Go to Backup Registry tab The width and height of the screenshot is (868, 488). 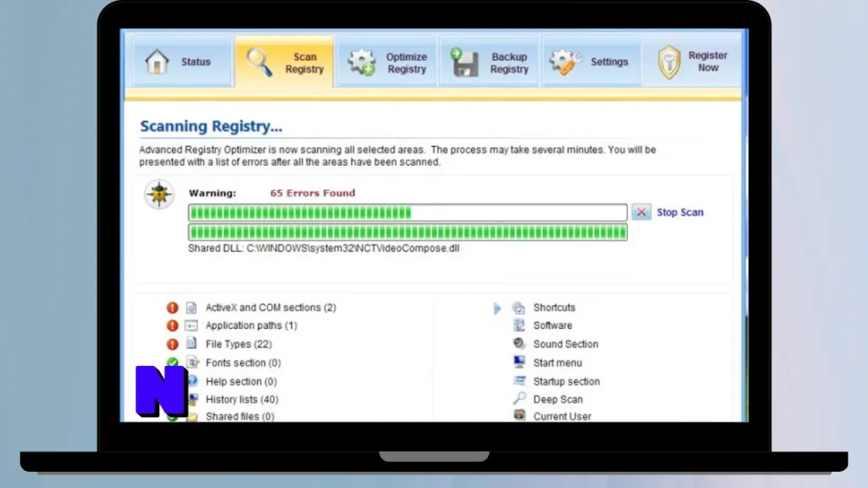click(x=489, y=62)
